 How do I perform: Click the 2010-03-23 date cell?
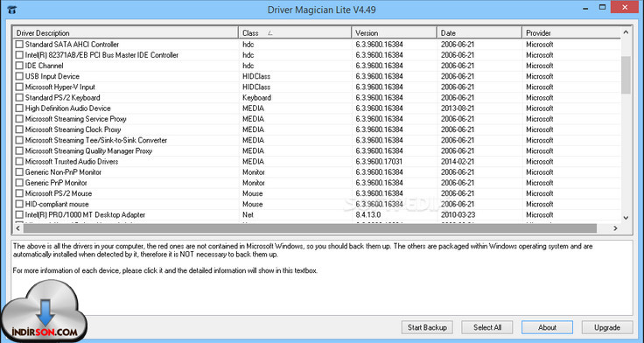458,215
